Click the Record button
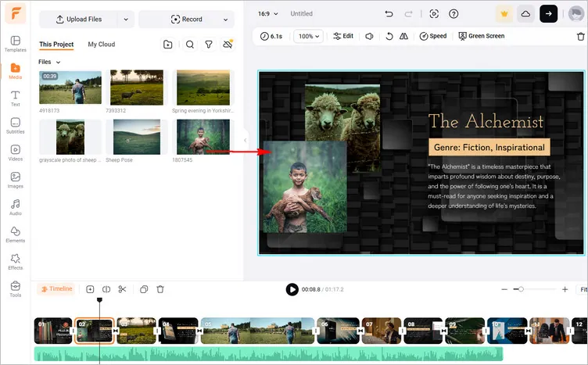Viewport: 588px width, 365px height. 186,19
